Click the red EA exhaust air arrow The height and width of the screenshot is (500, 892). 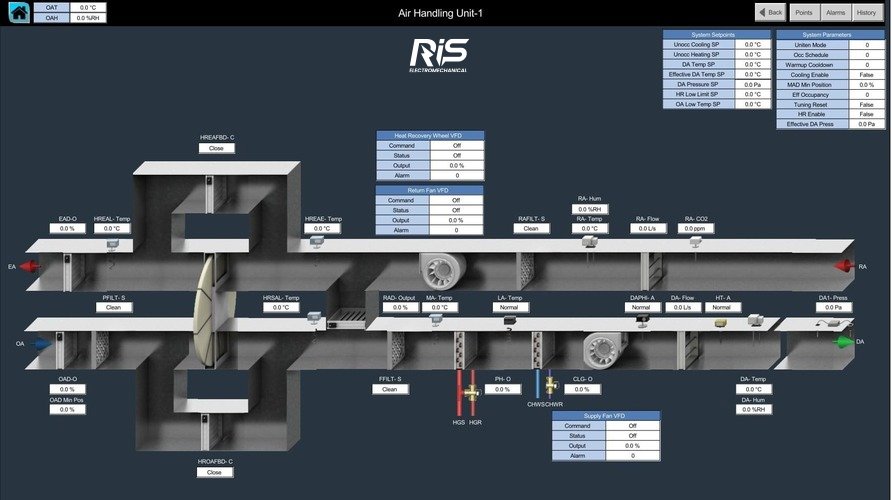tap(30, 266)
